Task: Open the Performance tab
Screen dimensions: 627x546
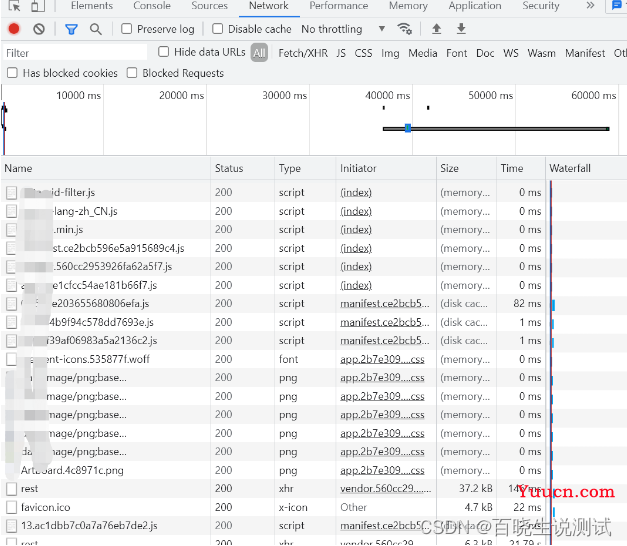Action: point(338,6)
